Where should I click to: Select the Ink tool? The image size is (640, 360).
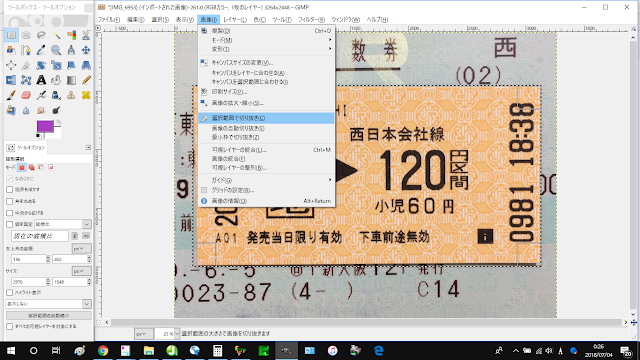point(56,96)
